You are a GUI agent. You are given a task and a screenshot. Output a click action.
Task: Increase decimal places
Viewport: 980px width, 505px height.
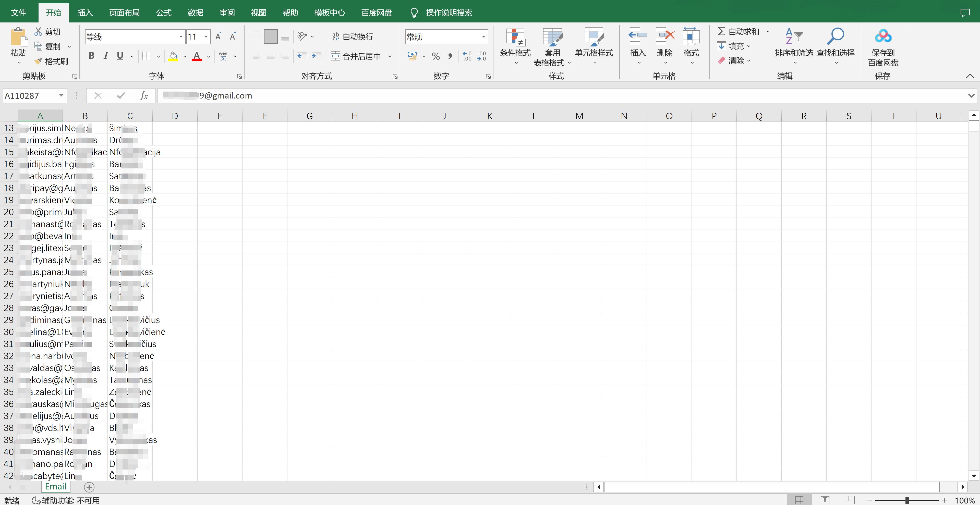[x=467, y=56]
